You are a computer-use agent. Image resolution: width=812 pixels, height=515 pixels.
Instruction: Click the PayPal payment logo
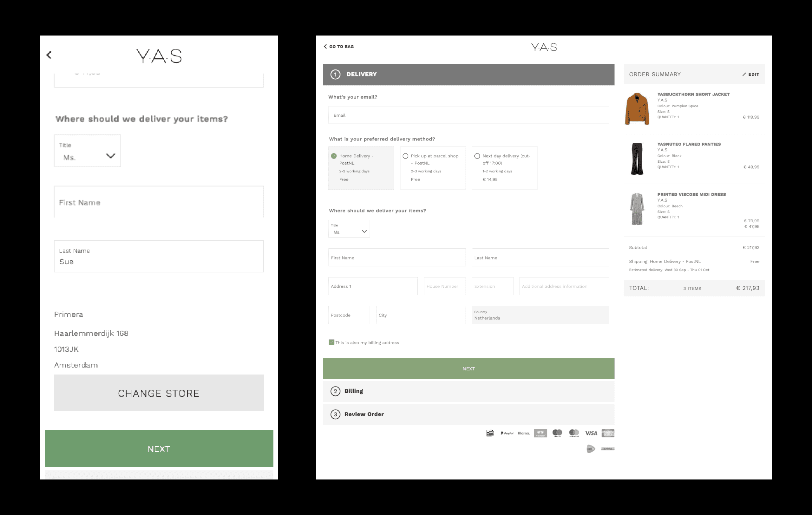(x=507, y=433)
